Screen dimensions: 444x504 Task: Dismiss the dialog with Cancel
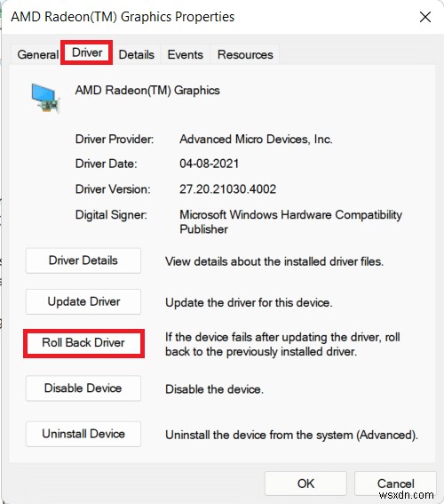(x=395, y=484)
